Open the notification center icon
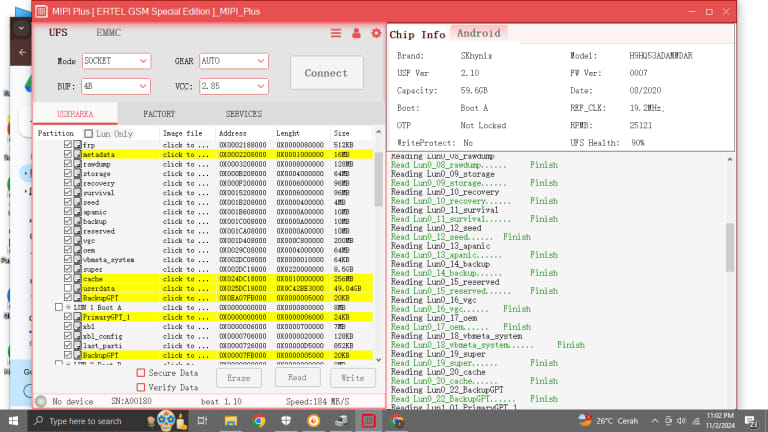Viewport: 768px width, 432px height. (x=751, y=421)
